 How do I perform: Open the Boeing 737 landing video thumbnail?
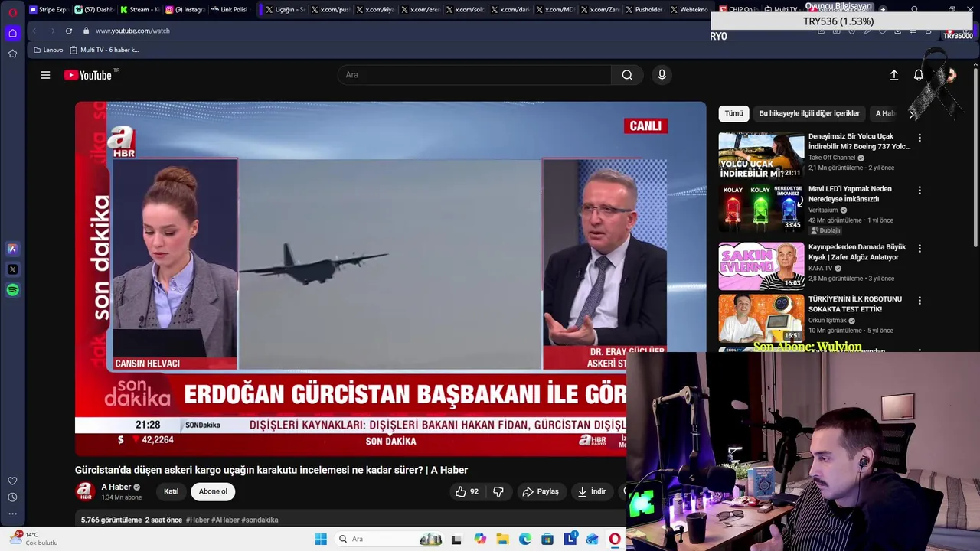tap(761, 155)
